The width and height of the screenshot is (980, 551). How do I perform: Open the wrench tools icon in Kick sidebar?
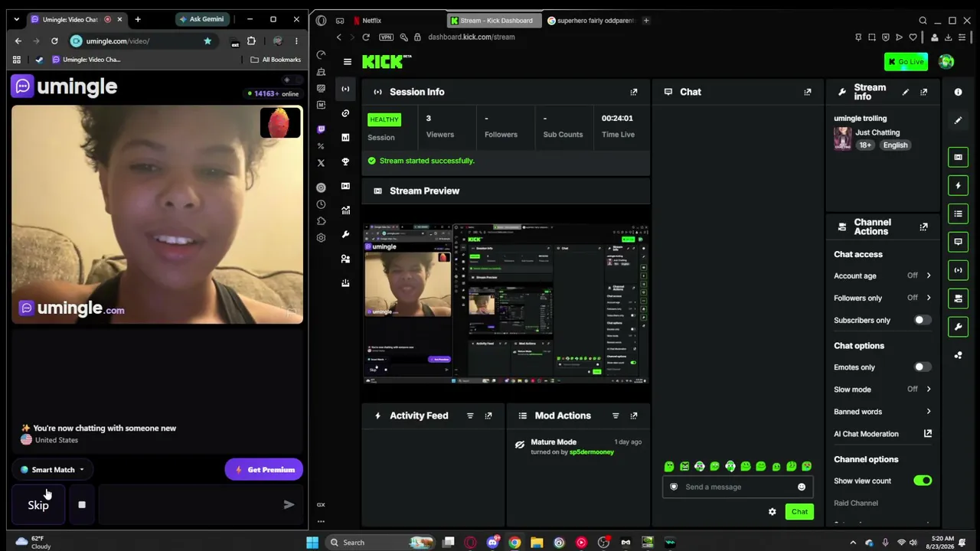345,234
